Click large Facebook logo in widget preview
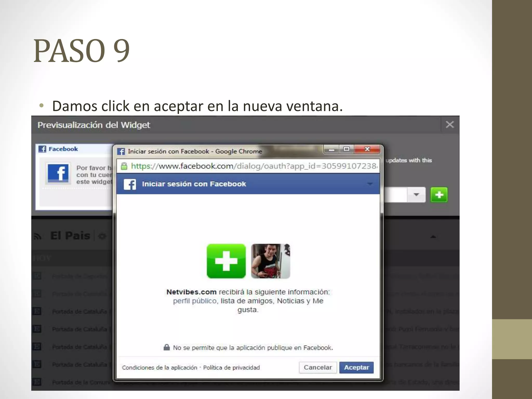Viewport: 532px width, 399px height. (58, 173)
